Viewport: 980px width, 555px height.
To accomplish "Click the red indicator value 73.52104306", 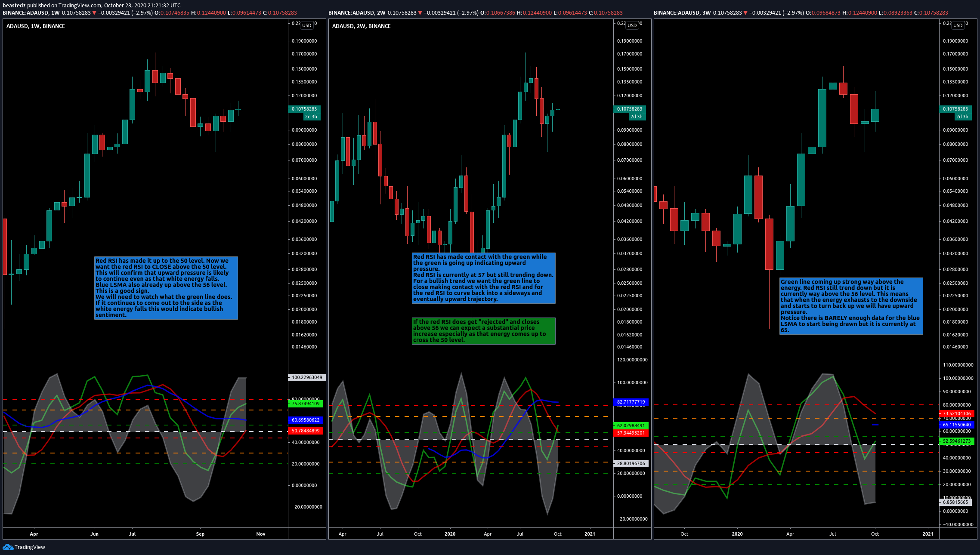I will coord(957,413).
